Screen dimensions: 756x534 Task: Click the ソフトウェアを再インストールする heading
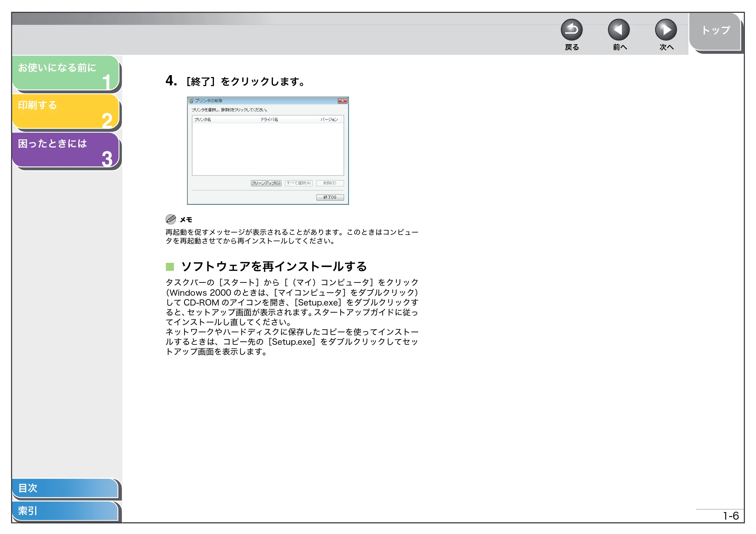[x=274, y=267]
